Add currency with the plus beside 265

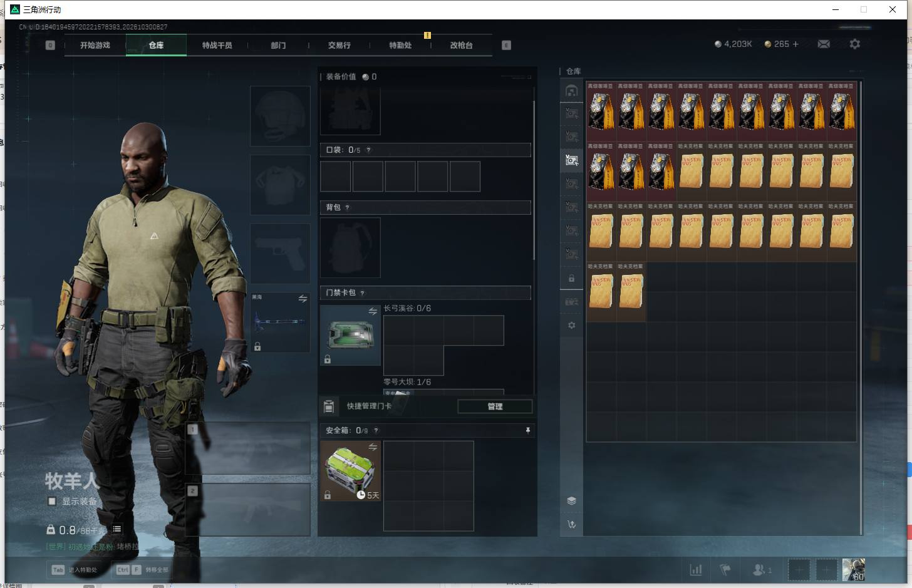(x=795, y=44)
